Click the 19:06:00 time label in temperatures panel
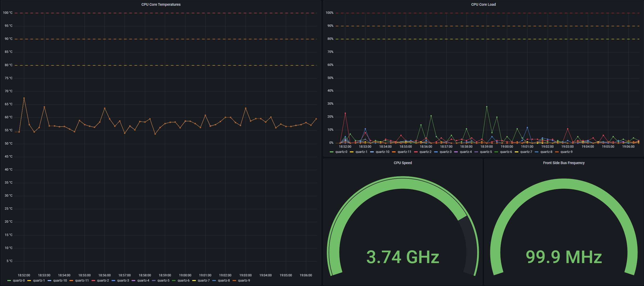The image size is (644, 286). [x=306, y=275]
